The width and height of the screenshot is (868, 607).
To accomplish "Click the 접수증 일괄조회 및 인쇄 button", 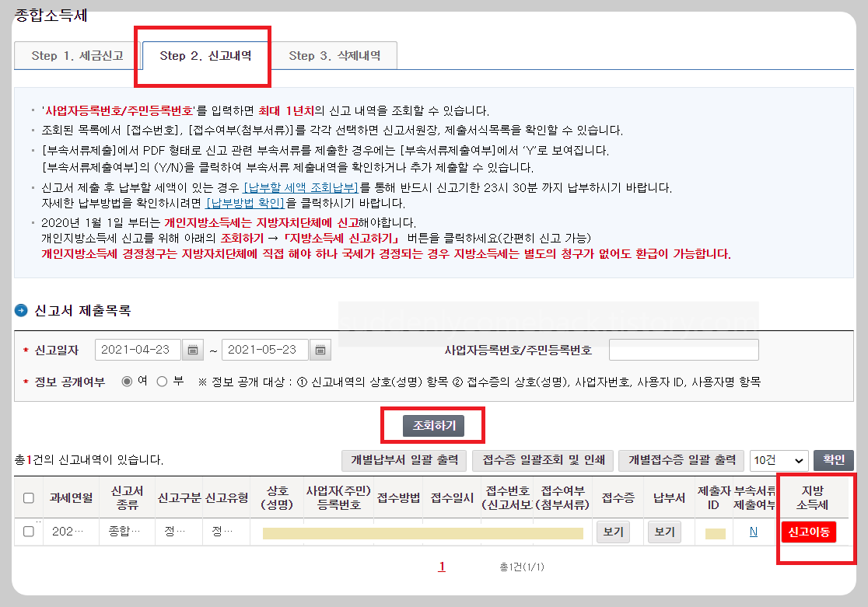I will (x=546, y=460).
